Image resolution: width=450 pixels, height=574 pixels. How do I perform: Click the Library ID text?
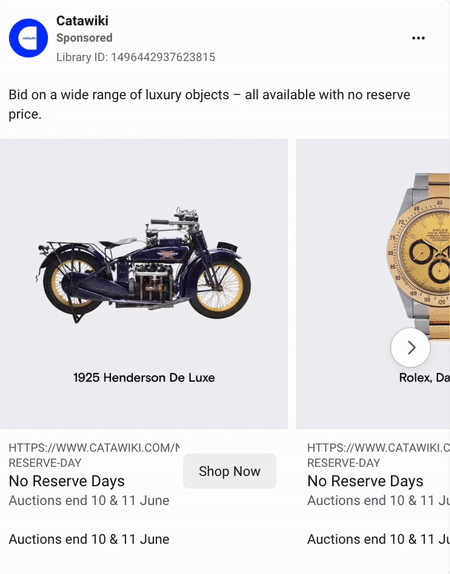(x=135, y=57)
